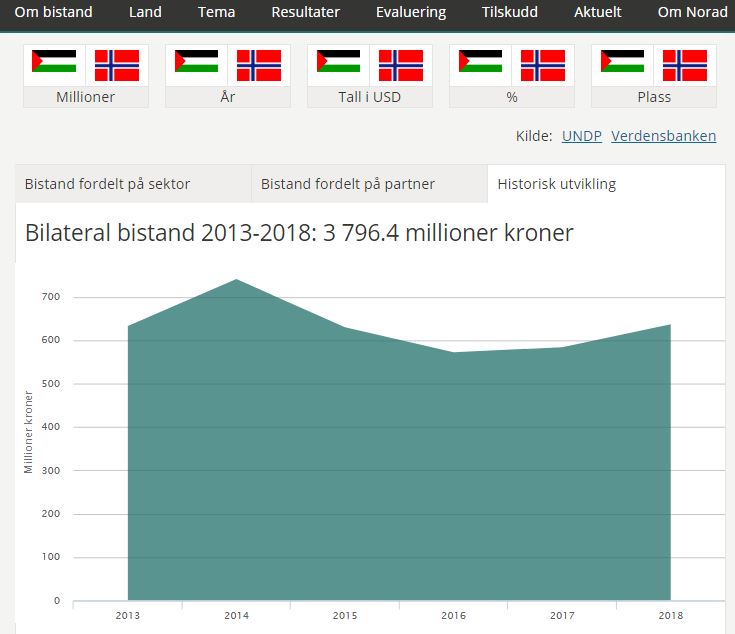Image resolution: width=735 pixels, height=634 pixels.
Task: Open the Tilskudd menu item
Action: coord(510,13)
